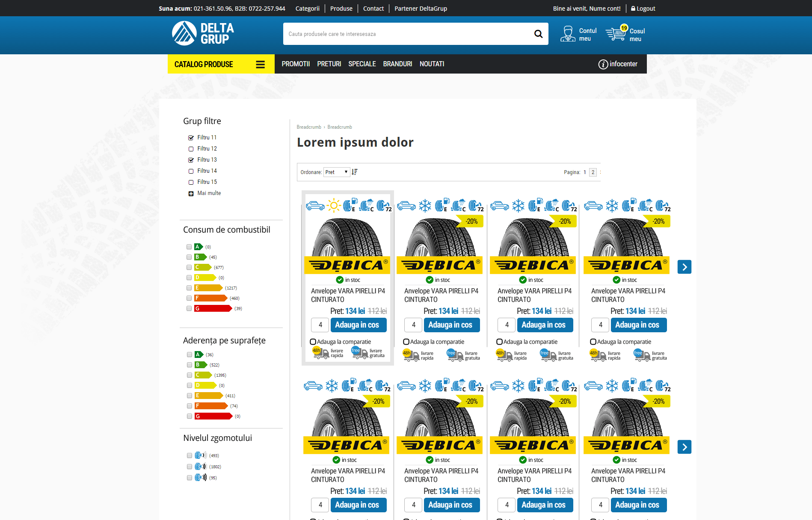This screenshot has width=812, height=520.
Task: Click the free delivery truck icon on first product
Action: (x=359, y=353)
